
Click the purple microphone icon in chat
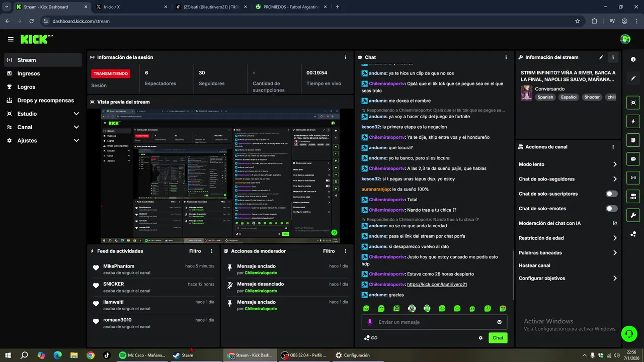point(370,322)
